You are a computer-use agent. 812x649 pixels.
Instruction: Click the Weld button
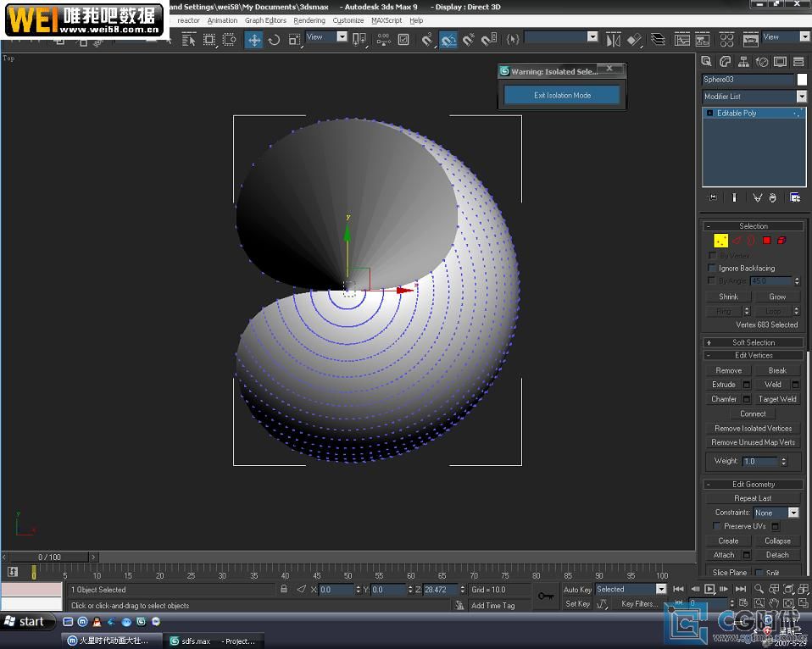click(x=773, y=384)
